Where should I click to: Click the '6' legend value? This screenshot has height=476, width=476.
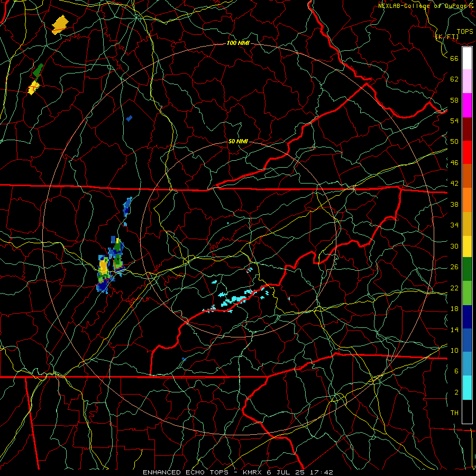click(456, 371)
